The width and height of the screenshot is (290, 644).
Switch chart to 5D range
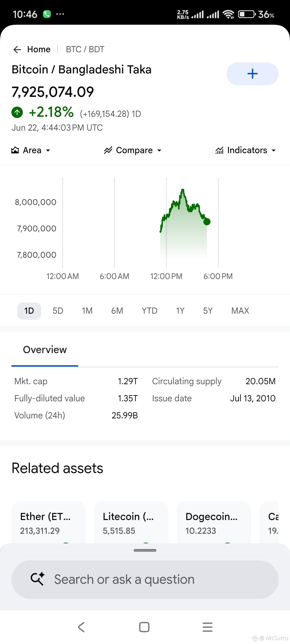click(58, 311)
